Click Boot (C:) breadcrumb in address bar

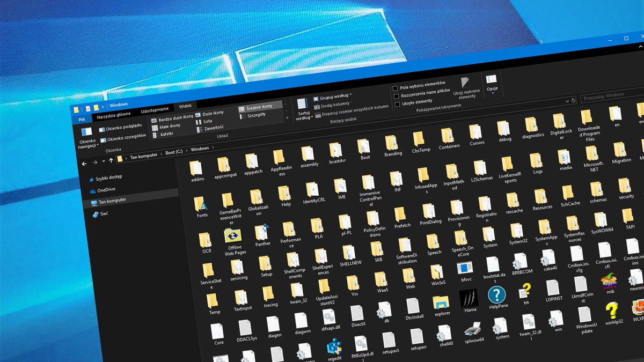[x=174, y=152]
